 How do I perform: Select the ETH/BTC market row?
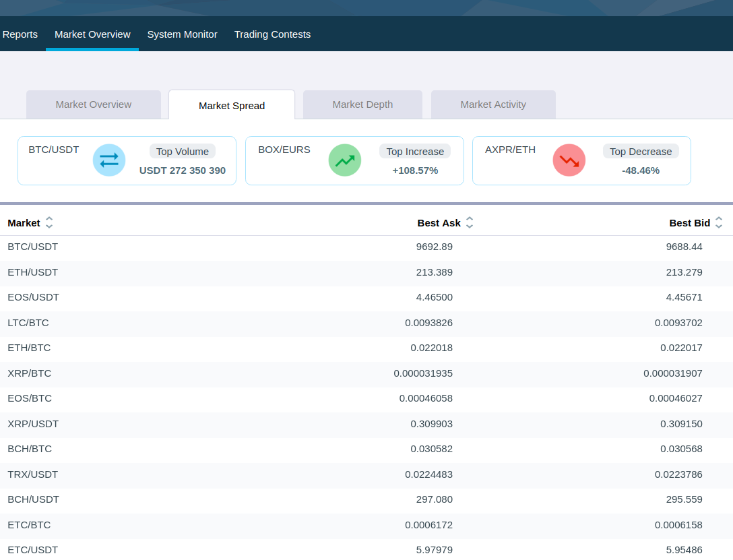click(x=366, y=348)
